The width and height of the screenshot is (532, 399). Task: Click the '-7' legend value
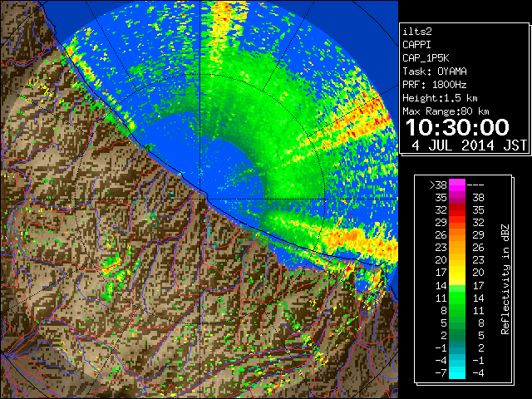(441, 372)
